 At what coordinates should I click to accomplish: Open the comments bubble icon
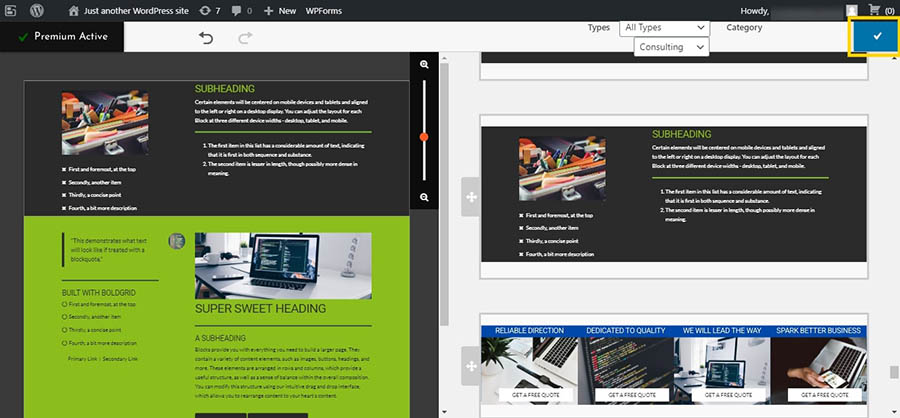pyautogui.click(x=240, y=10)
